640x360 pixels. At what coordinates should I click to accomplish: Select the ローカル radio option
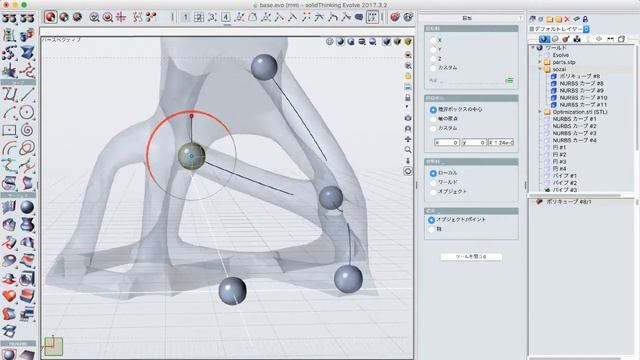pyautogui.click(x=433, y=173)
